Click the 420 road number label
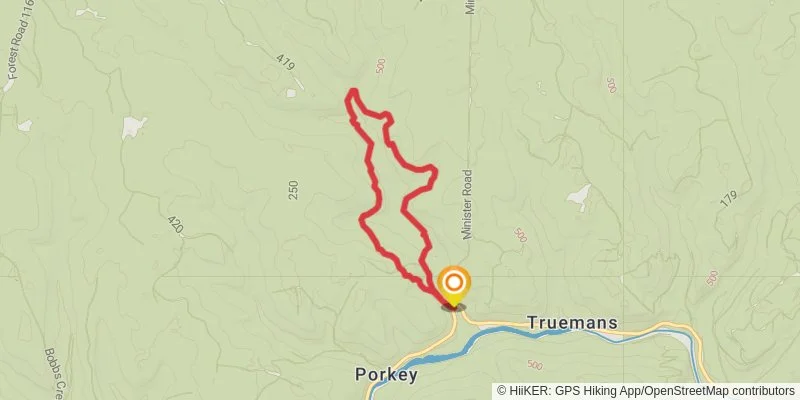 point(175,224)
